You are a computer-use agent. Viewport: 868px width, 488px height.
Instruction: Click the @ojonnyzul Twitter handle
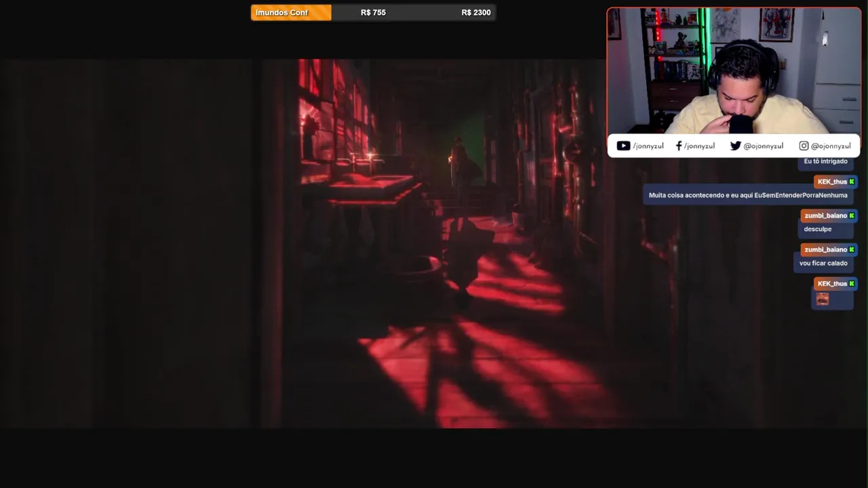point(764,146)
